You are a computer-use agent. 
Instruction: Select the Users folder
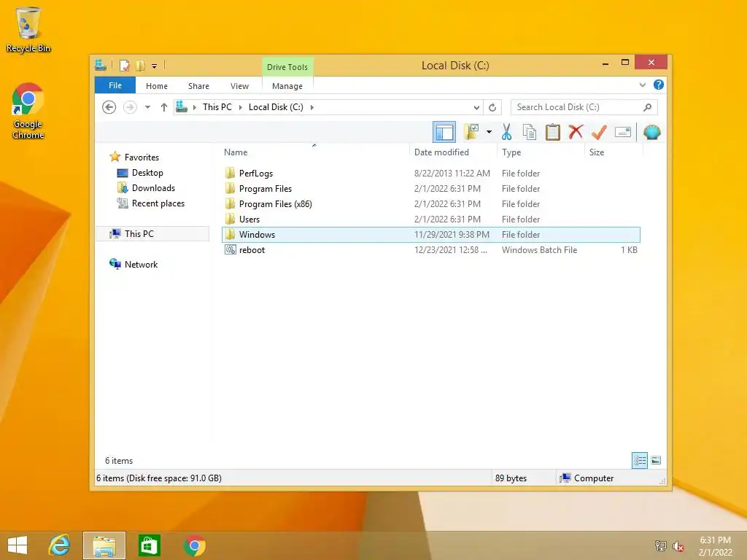tap(431, 219)
